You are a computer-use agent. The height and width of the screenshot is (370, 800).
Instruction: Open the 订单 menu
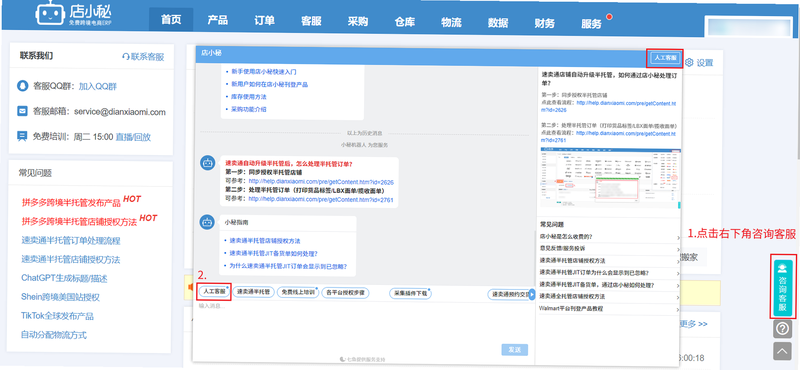click(x=264, y=21)
